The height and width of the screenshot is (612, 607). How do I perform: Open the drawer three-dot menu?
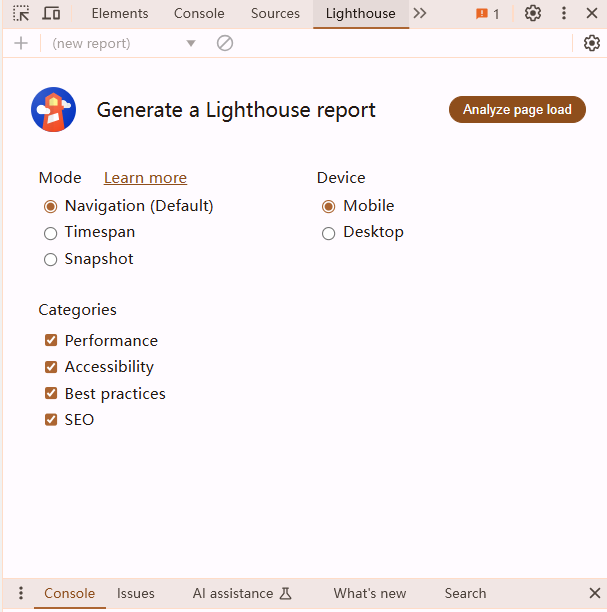coord(21,593)
